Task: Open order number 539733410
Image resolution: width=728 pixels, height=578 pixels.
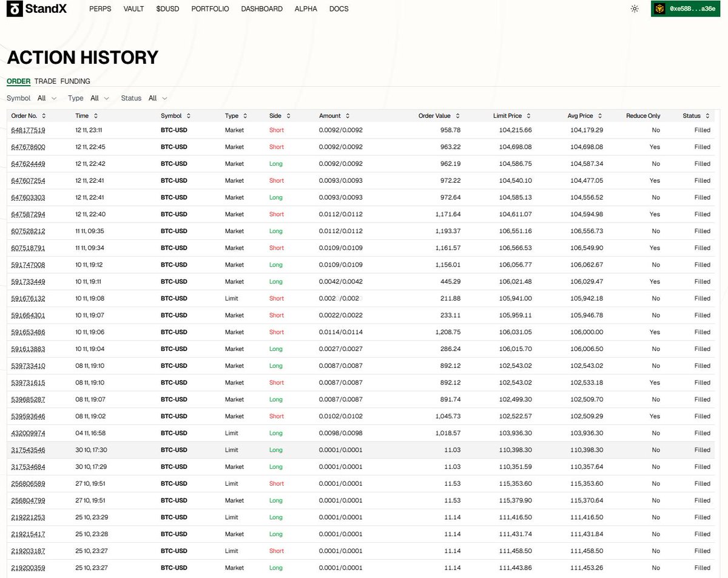Action: click(x=29, y=366)
